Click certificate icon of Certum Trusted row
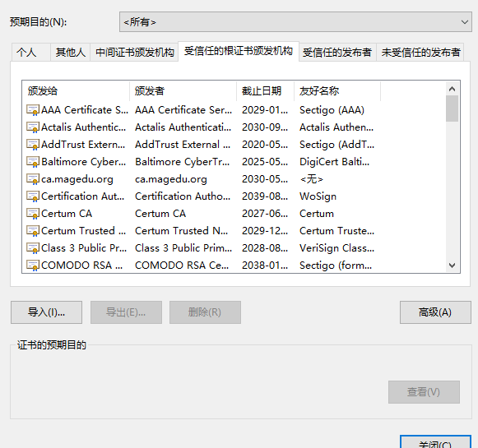 (33, 231)
